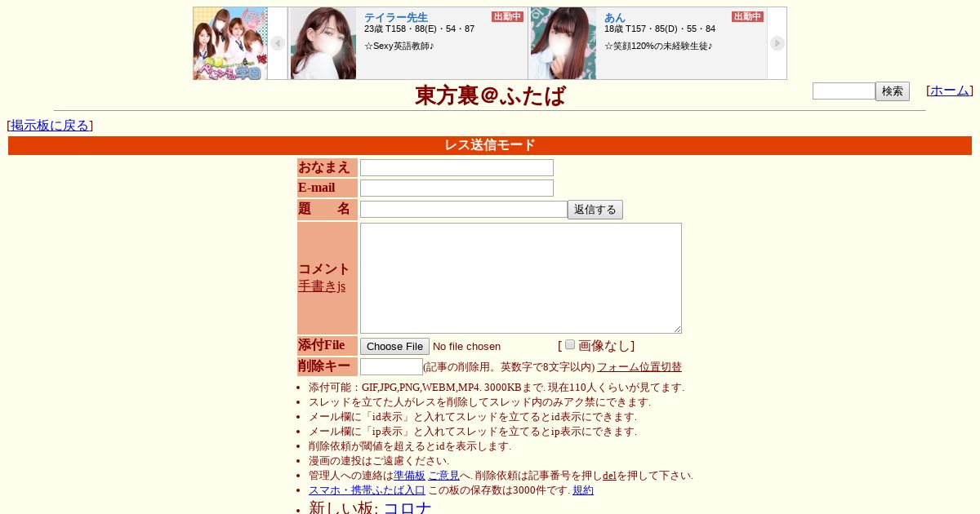
Task: Open あん profile photo
Action: 563,43
